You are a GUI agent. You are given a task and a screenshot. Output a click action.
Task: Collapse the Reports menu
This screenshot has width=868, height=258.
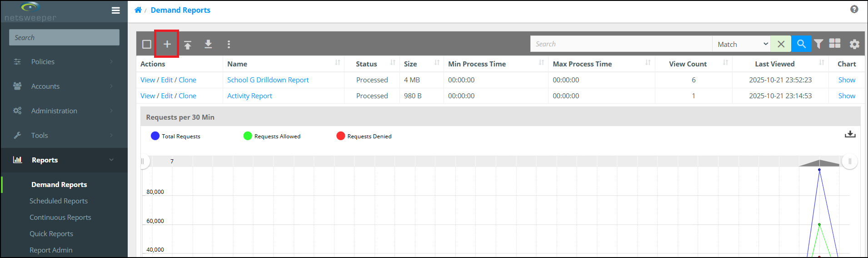click(64, 160)
